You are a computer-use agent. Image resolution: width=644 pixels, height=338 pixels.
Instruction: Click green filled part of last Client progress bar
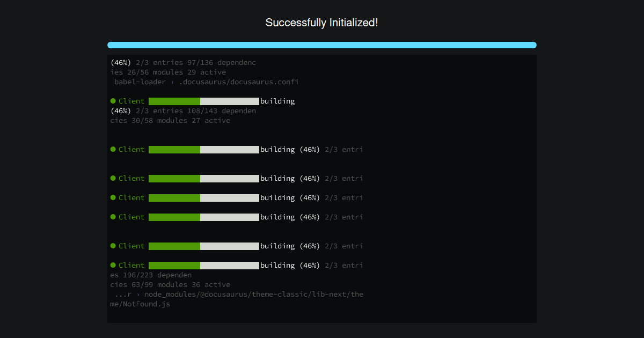pos(174,266)
